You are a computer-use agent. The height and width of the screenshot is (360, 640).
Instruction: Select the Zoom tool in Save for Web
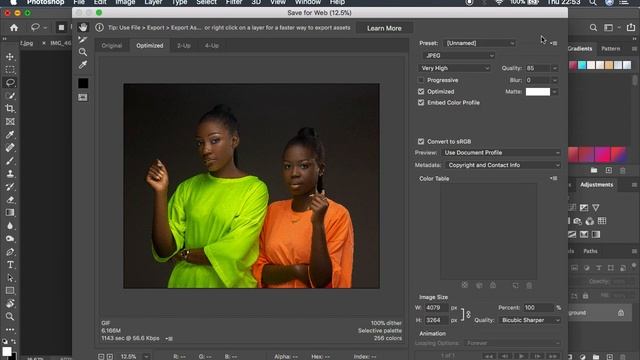click(83, 52)
